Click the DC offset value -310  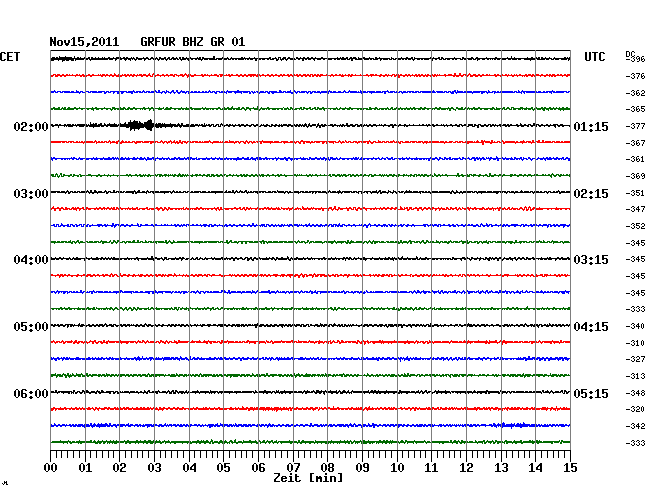[x=635, y=343]
